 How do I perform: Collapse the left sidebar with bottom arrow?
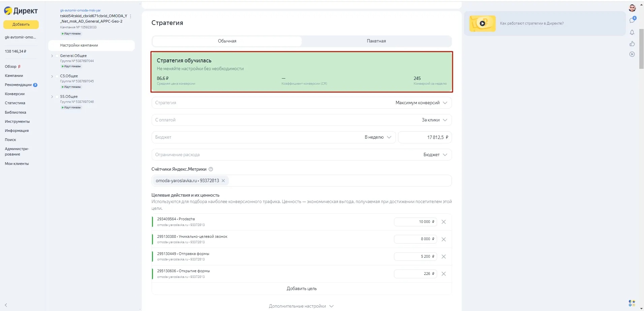point(6,305)
